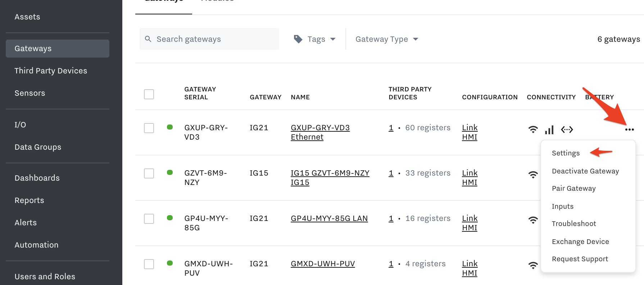Click the Search gateways input field
Screen dimensions: 644x285
click(x=209, y=39)
